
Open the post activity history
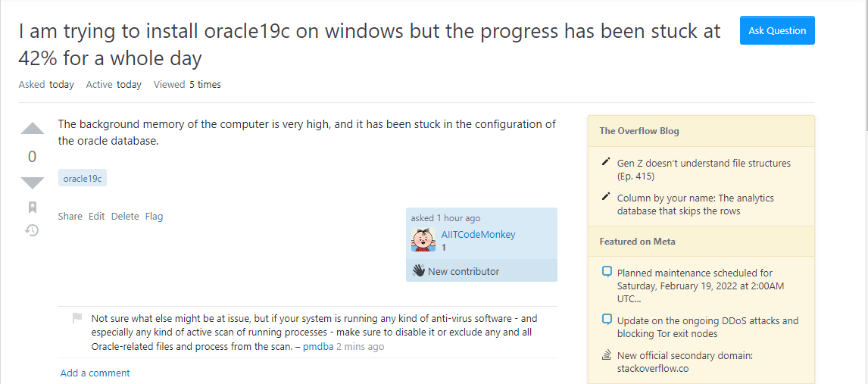click(32, 229)
